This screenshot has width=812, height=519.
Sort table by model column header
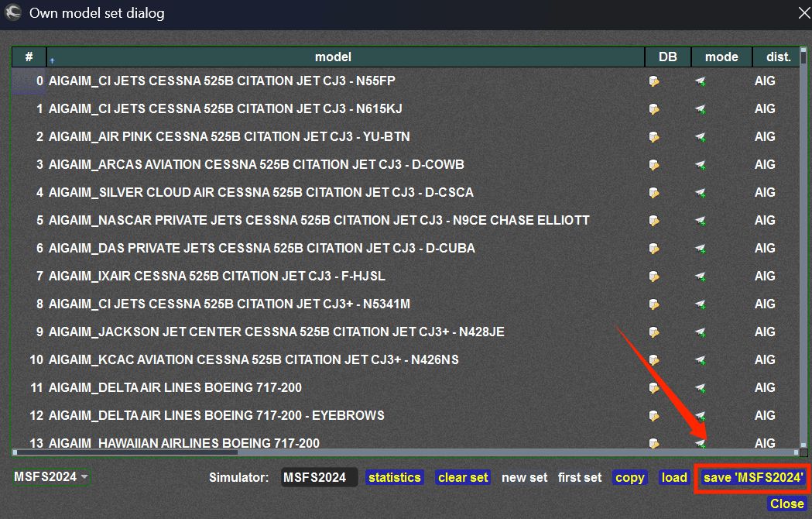(345, 57)
